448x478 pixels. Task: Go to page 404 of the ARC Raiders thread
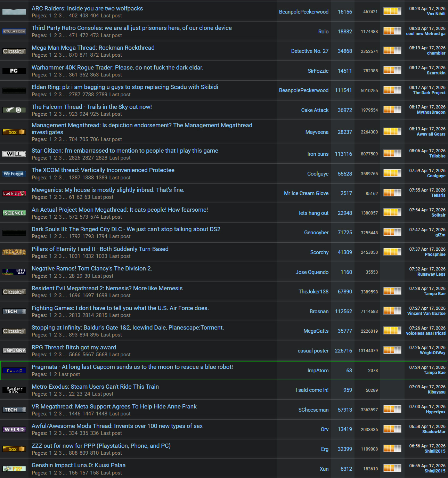tap(95, 16)
